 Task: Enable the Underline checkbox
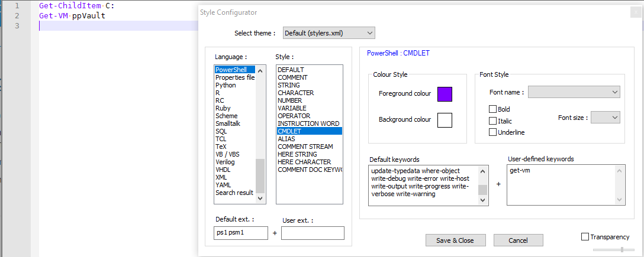coord(492,132)
